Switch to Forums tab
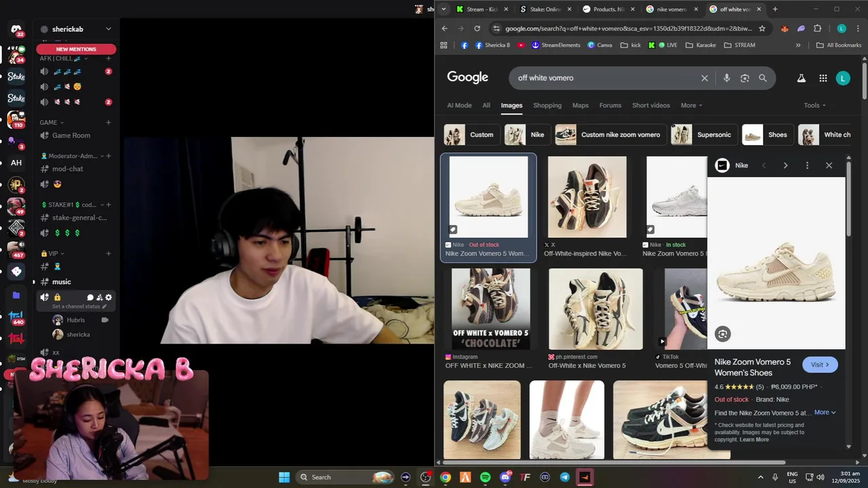 (610, 105)
